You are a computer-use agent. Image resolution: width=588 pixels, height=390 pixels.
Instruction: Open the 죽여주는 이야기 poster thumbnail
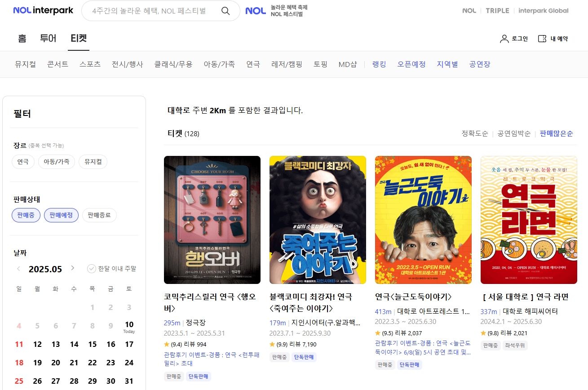click(x=318, y=220)
